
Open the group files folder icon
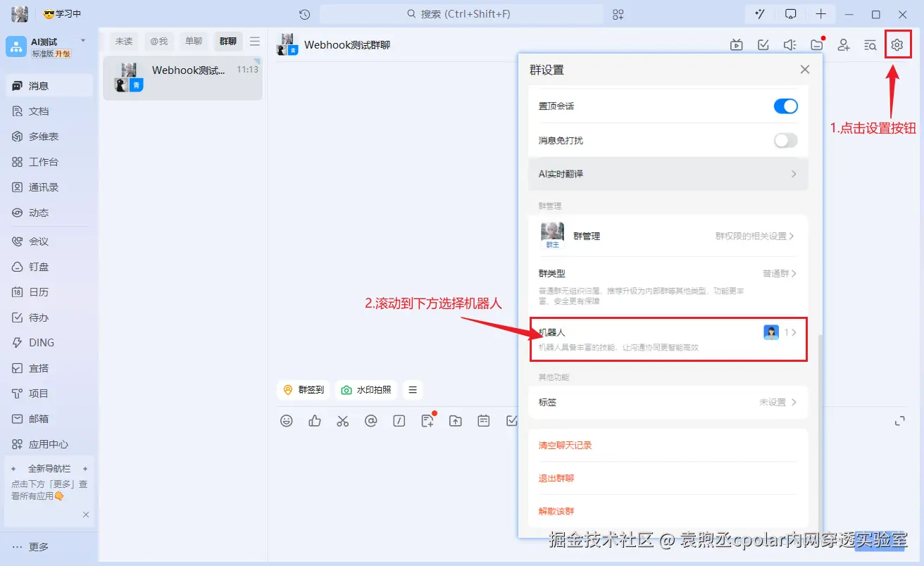click(817, 45)
